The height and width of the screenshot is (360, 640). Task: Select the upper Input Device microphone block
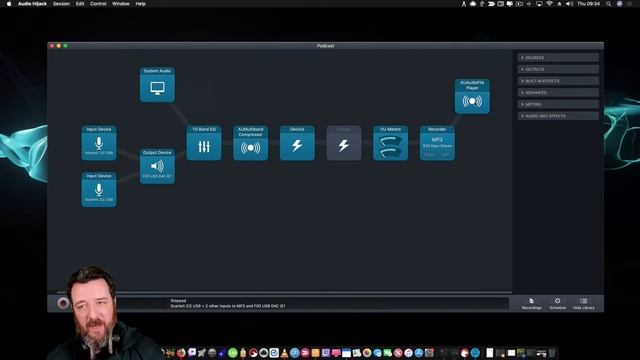(99, 143)
